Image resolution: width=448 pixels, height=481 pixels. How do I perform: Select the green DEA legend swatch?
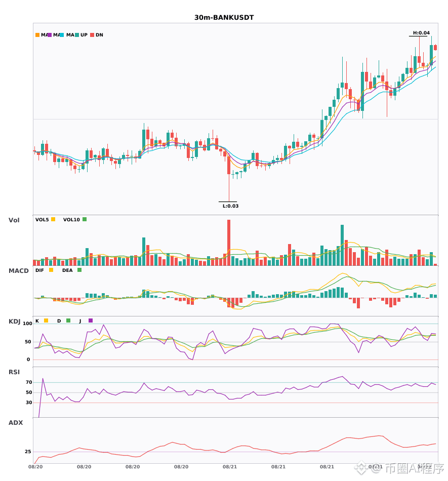[x=79, y=270]
